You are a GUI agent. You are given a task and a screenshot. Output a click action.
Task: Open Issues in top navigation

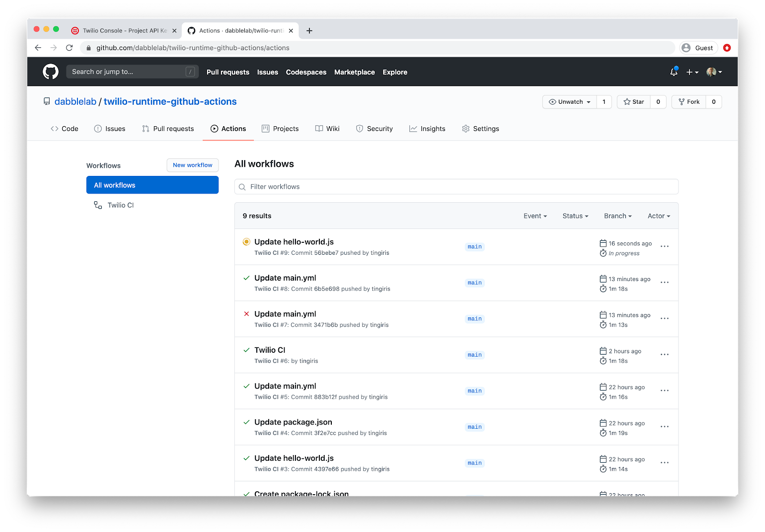(x=267, y=72)
